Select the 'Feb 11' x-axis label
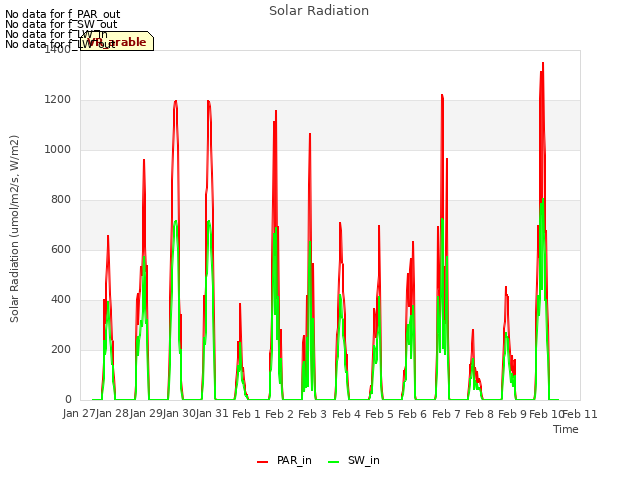 (580, 414)
